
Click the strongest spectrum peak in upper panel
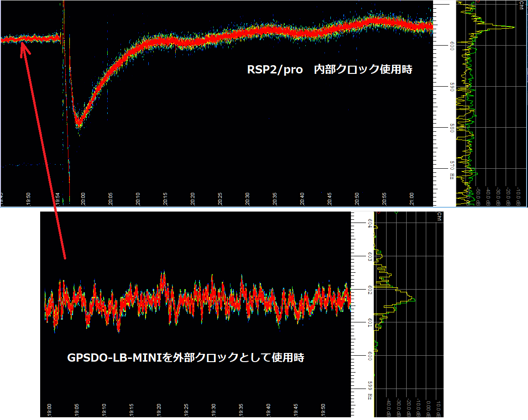pyautogui.click(x=514, y=27)
